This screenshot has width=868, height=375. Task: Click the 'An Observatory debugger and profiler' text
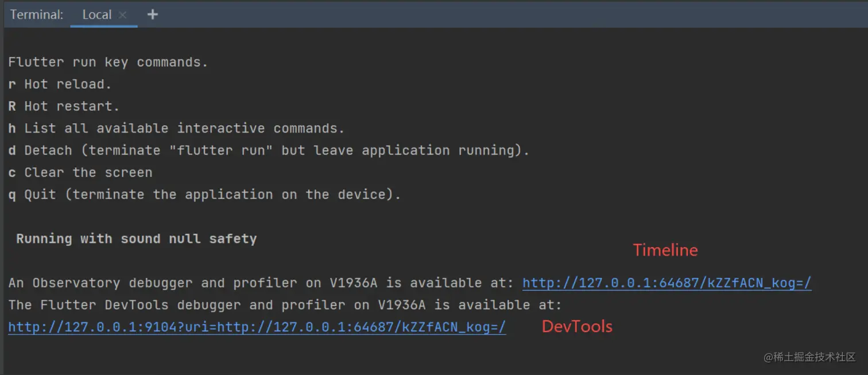click(153, 283)
